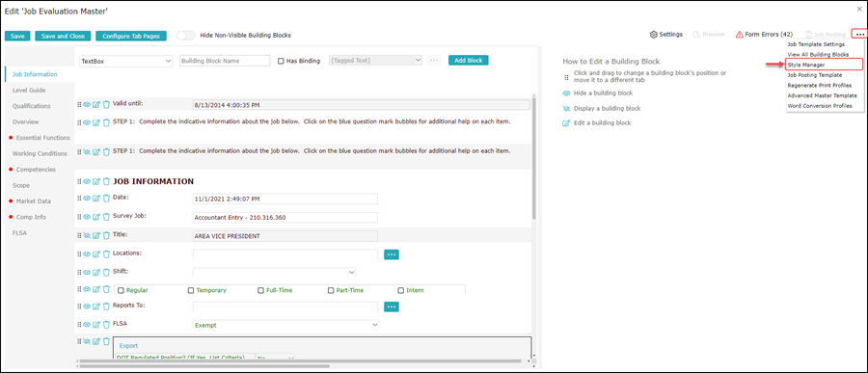Tick the Part-Time checkbox

tap(331, 290)
